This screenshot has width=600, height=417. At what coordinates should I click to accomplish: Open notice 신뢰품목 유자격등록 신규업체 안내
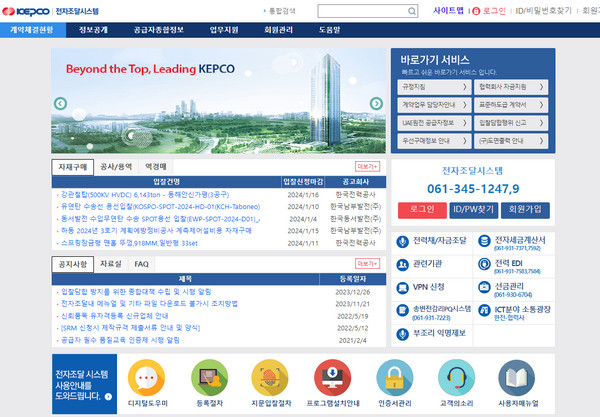114,316
